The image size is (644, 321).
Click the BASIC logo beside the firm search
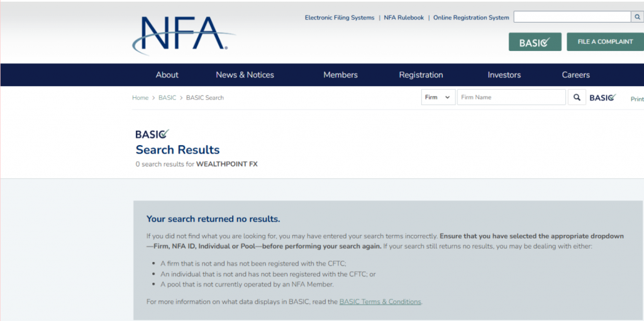pos(603,98)
